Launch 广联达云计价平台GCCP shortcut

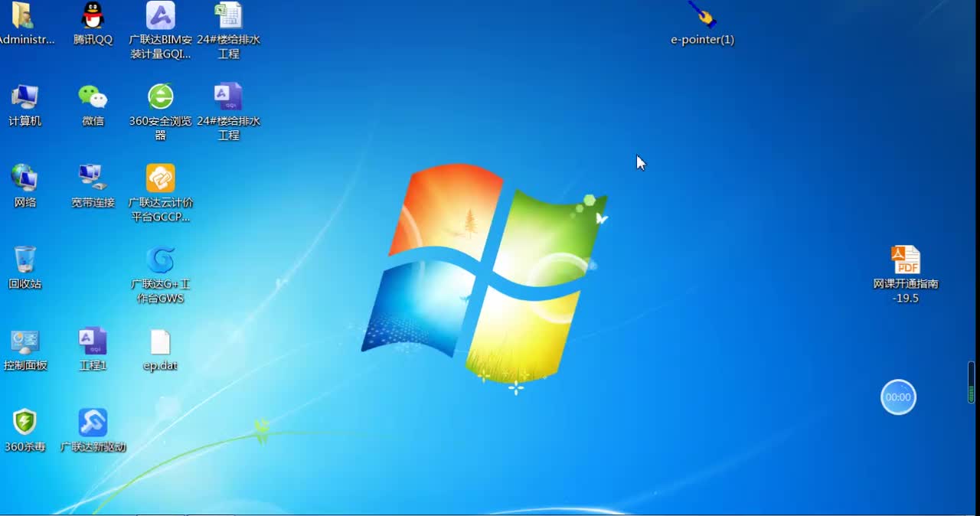(160, 178)
